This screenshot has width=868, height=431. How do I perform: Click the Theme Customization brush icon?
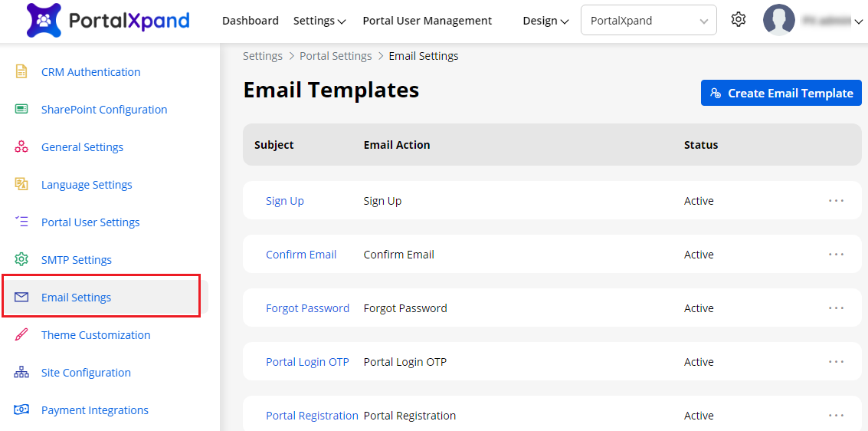click(21, 335)
